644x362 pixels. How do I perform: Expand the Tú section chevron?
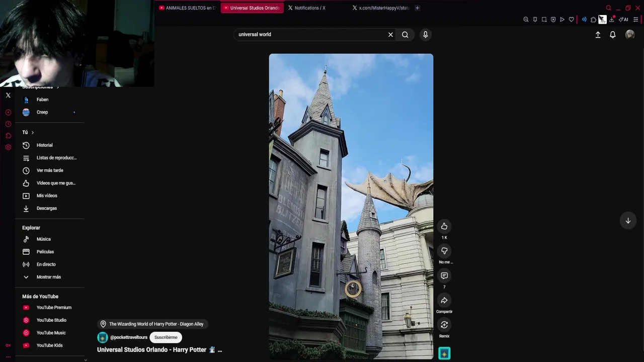click(x=32, y=132)
